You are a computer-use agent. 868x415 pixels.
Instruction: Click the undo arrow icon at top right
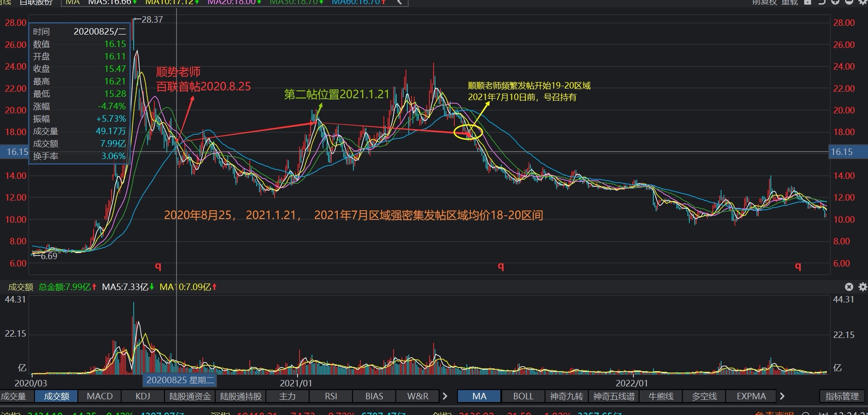[821, 2]
